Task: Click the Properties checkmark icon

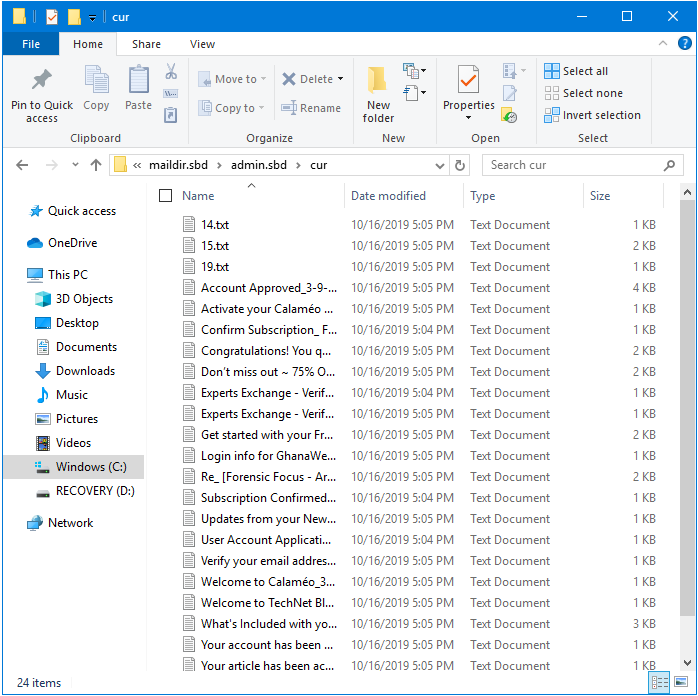Action: pos(468,79)
